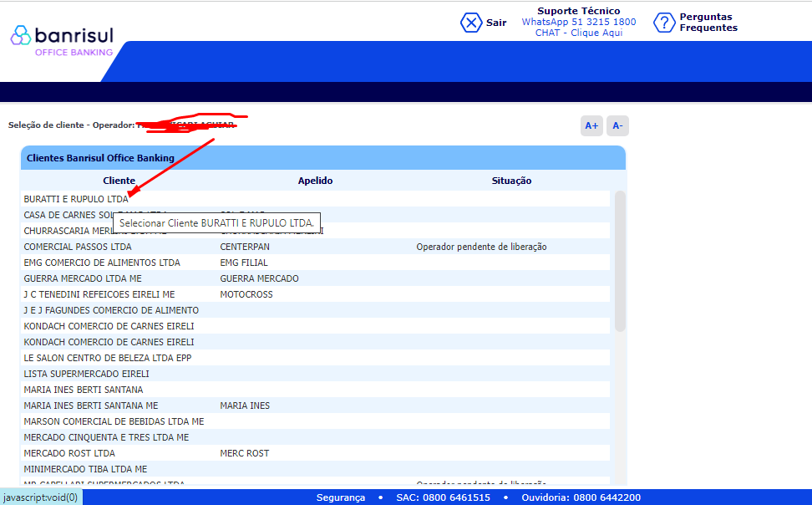Click the Perguntas Frequentes text link

coord(708,23)
